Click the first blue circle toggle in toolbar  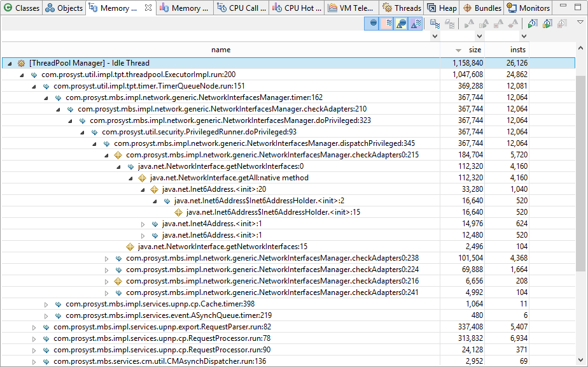[373, 24]
